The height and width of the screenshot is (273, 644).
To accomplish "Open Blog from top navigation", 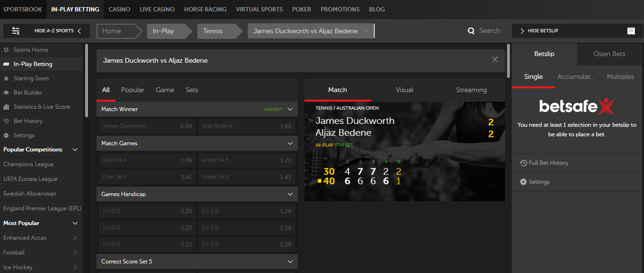I will tap(377, 9).
